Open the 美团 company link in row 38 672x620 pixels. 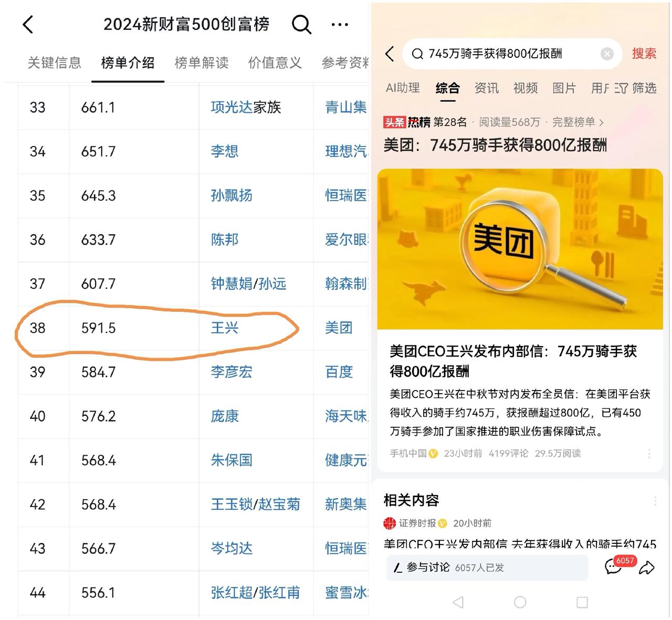point(339,328)
